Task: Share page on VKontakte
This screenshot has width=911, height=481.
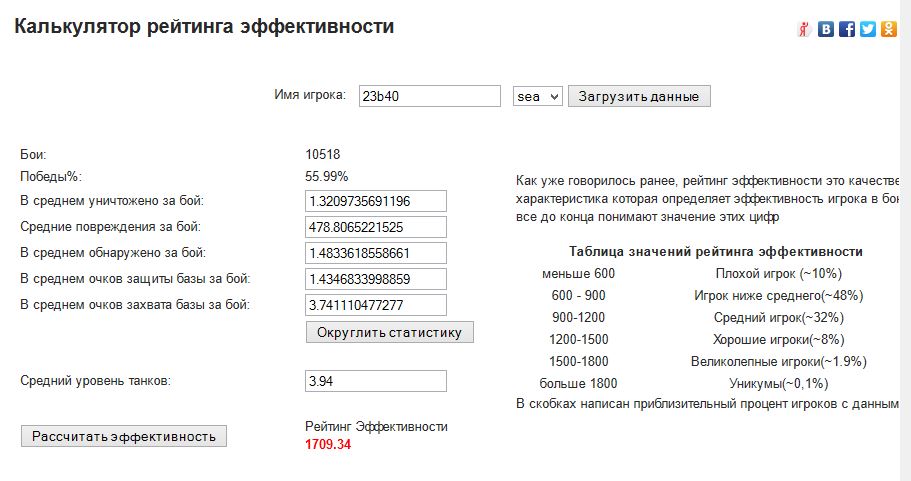Action: [x=826, y=29]
